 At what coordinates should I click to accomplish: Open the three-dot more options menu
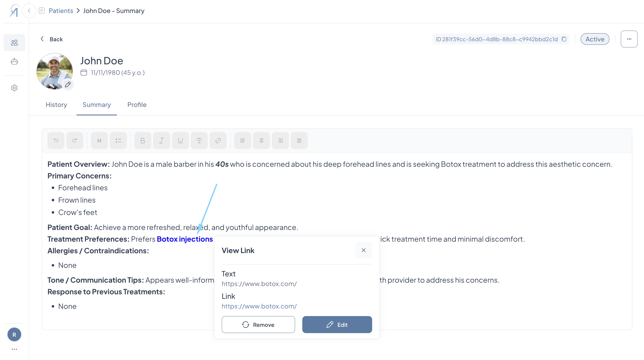(629, 39)
